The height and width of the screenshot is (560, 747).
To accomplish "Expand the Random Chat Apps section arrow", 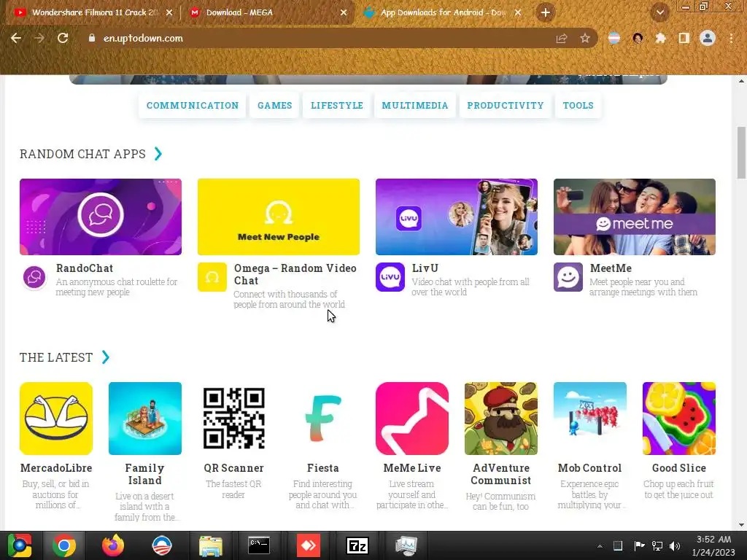I will (x=158, y=154).
